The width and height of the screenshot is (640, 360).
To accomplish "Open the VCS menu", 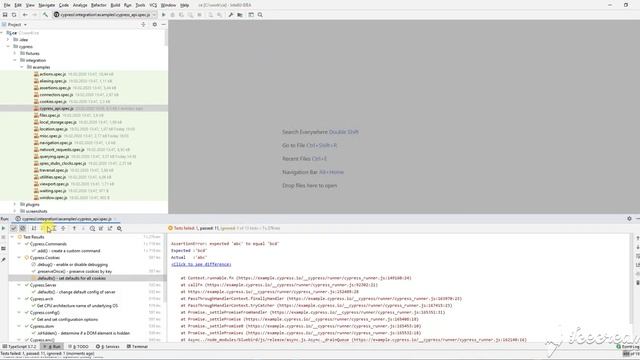I will 153,5.
